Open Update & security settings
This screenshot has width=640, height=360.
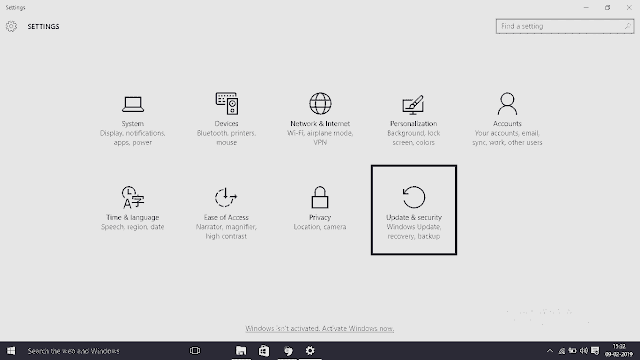tap(414, 210)
